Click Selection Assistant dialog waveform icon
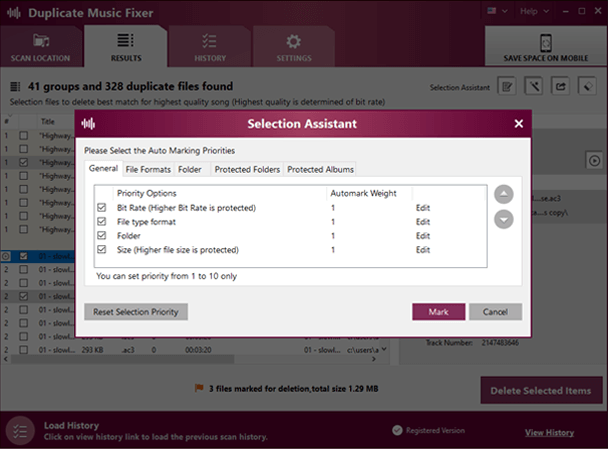 88,124
